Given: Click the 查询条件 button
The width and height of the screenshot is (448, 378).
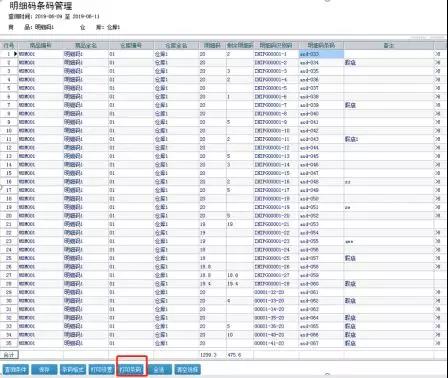Looking at the screenshot, I should tap(15, 369).
